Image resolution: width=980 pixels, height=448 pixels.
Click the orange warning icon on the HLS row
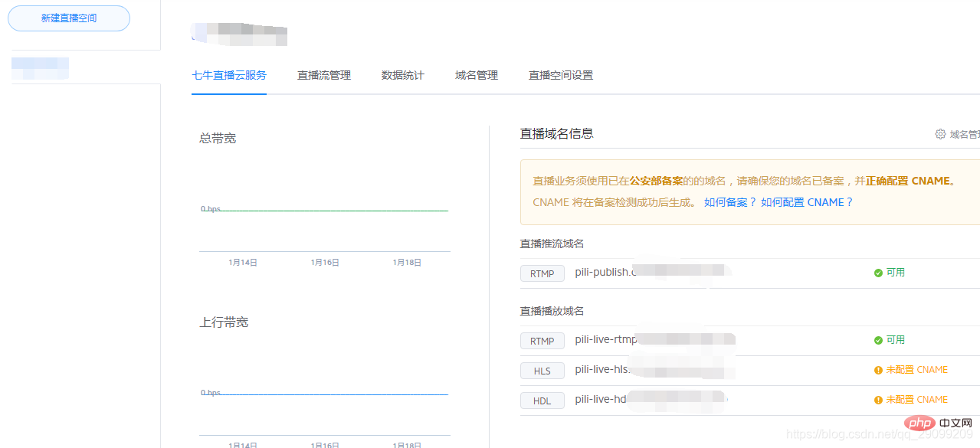pos(878,369)
